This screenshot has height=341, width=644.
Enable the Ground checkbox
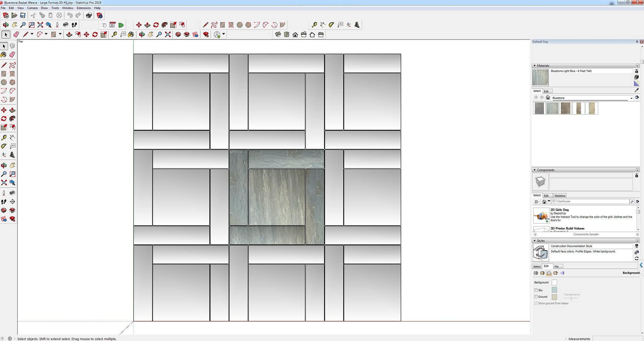(x=536, y=297)
